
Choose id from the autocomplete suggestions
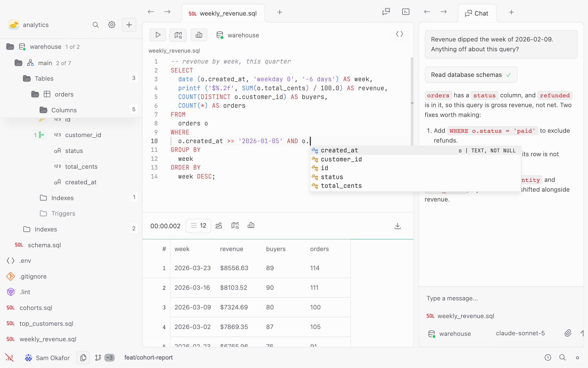(x=415, y=168)
